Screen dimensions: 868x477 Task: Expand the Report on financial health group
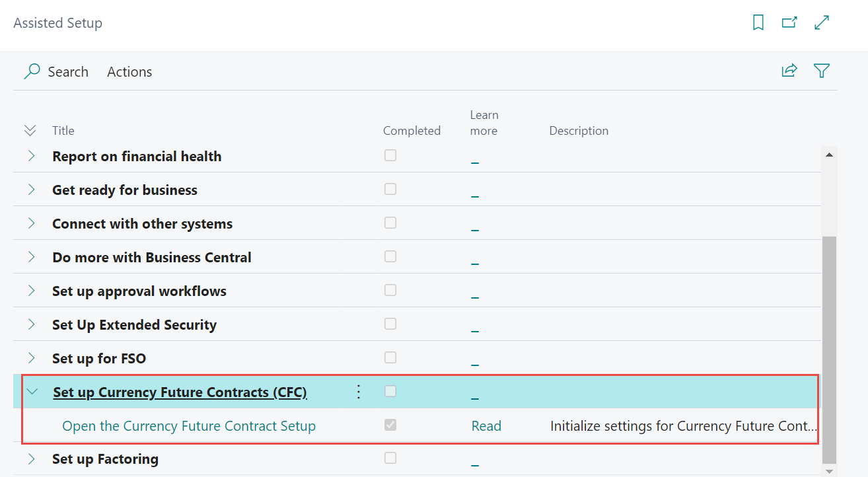(x=32, y=156)
